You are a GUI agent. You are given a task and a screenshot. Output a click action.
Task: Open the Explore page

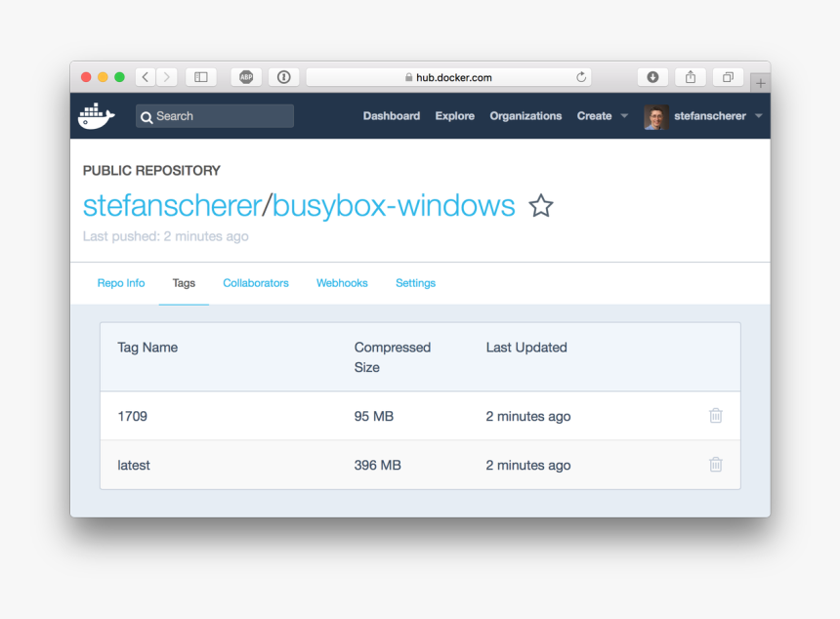[x=454, y=115]
